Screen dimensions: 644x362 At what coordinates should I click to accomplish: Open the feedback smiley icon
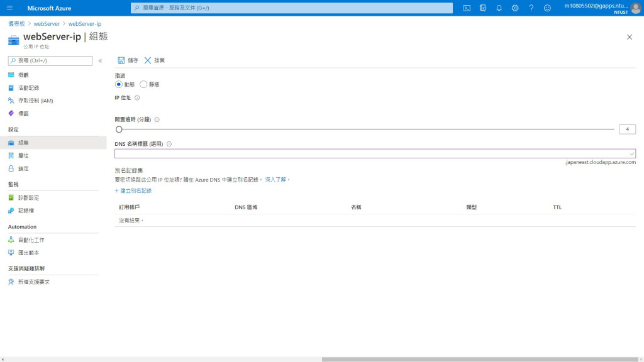pos(547,8)
